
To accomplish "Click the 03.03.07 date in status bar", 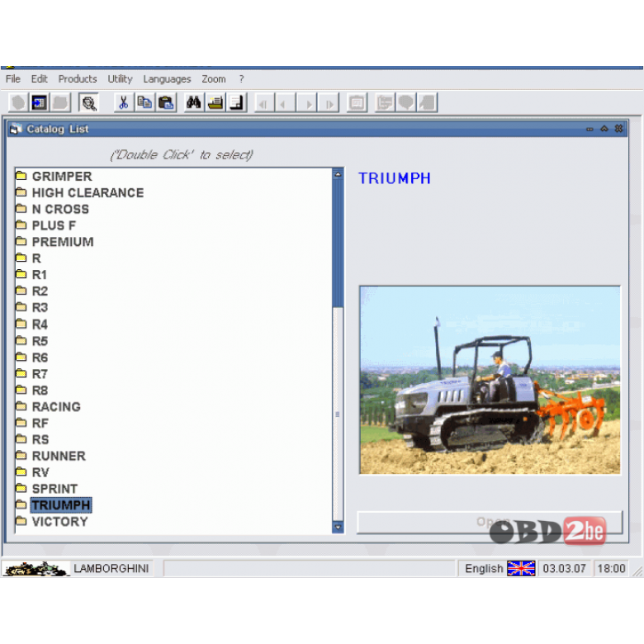I will click(x=564, y=569).
